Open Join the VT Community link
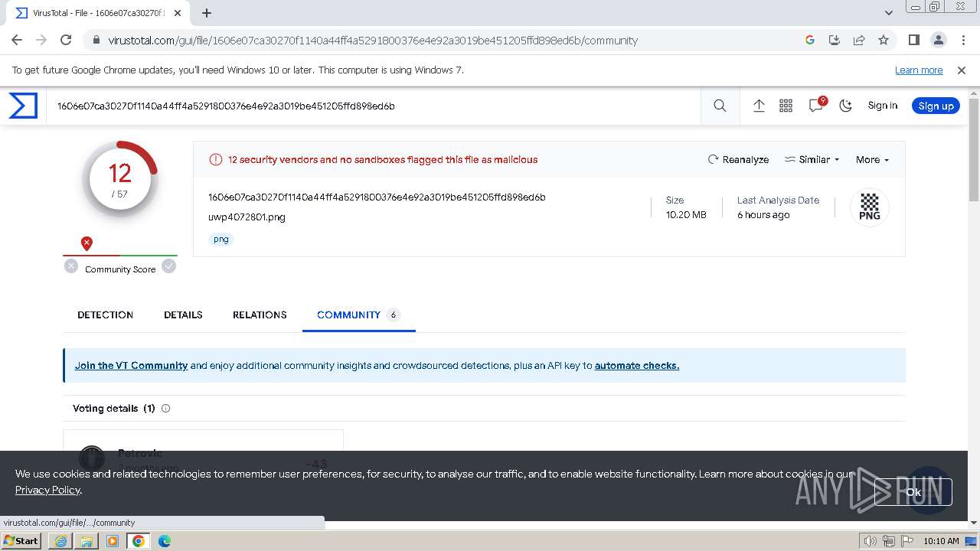Image resolution: width=980 pixels, height=551 pixels. 131,366
